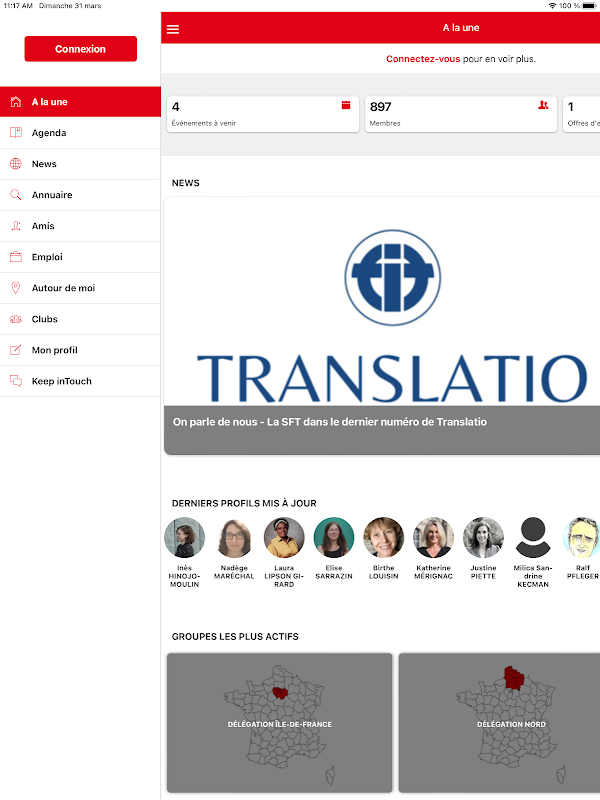This screenshot has height=800, width=600.
Task: Click the Autour de moi pin icon
Action: coord(16,288)
